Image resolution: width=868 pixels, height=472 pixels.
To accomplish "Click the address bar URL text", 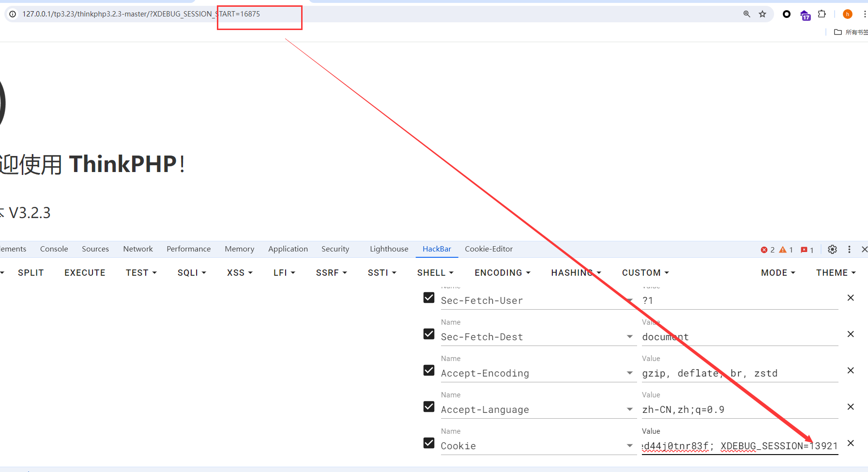I will point(141,14).
